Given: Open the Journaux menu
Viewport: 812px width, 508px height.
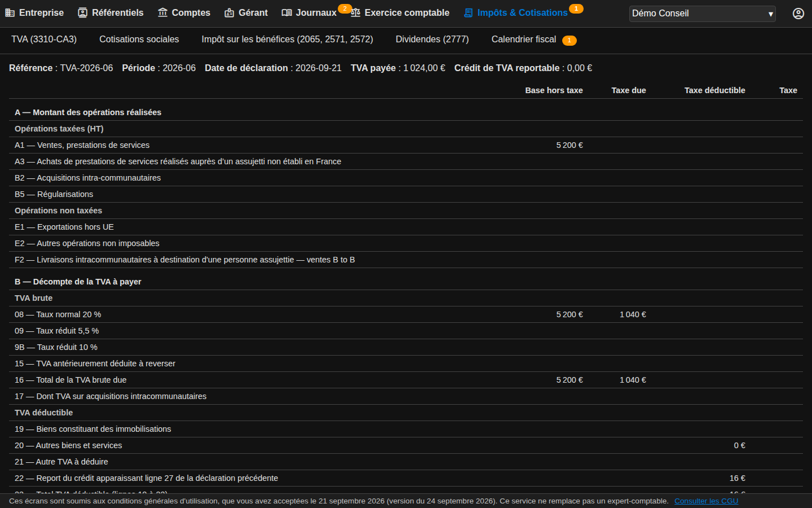Looking at the screenshot, I should [x=309, y=13].
